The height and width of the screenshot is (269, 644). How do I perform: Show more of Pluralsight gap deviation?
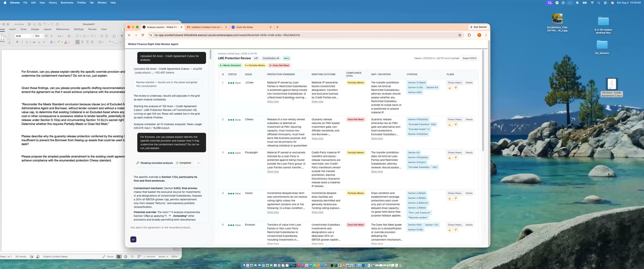tap(377, 172)
